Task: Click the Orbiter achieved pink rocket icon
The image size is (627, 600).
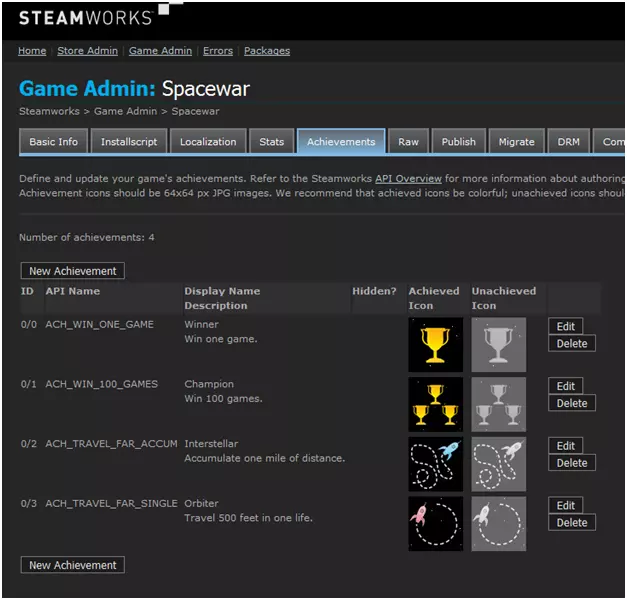Action: [x=435, y=524]
